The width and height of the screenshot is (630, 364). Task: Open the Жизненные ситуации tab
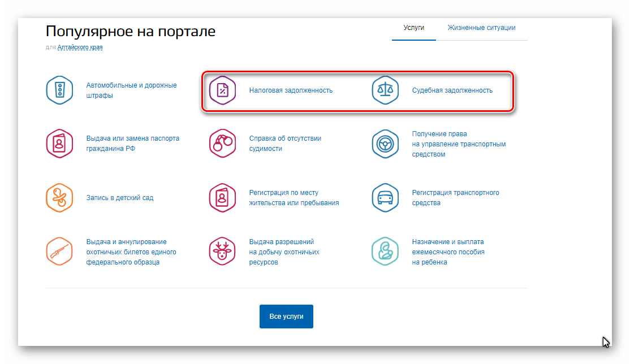click(x=481, y=28)
